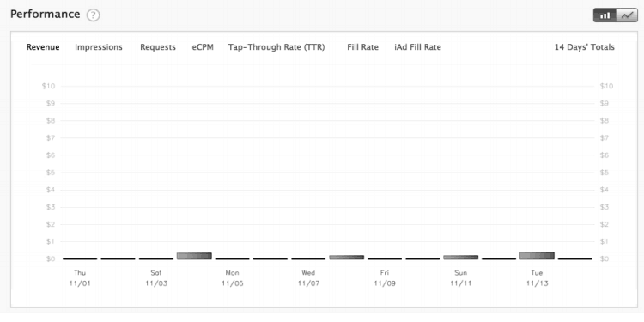The image size is (644, 322).
Task: Select the revenue bar for Sunday 11/04
Action: pos(194,256)
